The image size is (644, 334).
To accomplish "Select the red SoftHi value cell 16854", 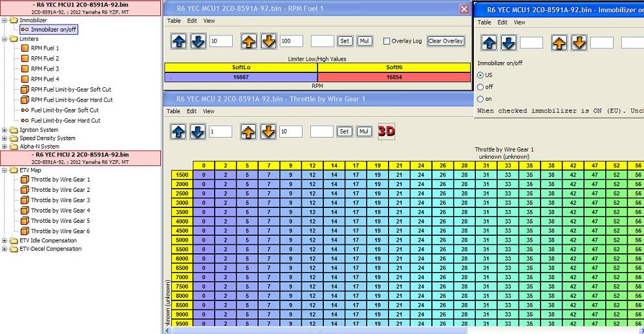I will 394,76.
